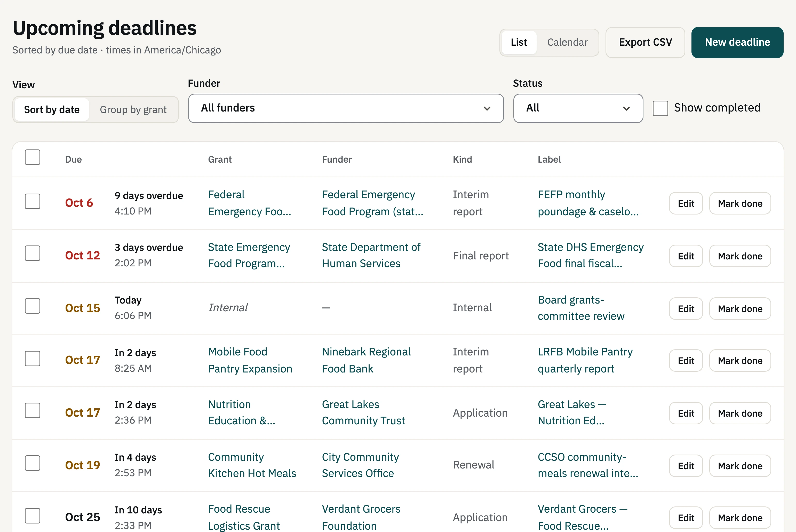Mark the State DHS final fiscal deadline done
The height and width of the screenshot is (532, 796).
pyautogui.click(x=740, y=256)
